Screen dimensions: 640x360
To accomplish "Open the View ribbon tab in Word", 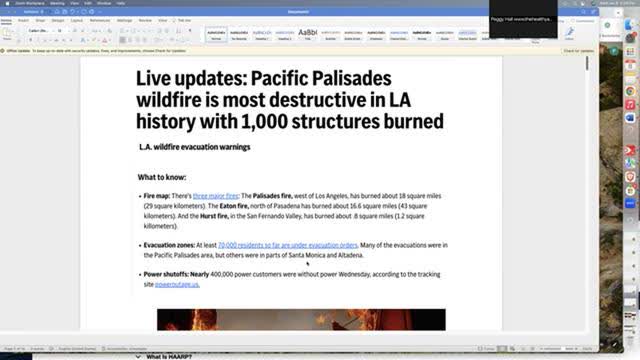I will point(162,20).
